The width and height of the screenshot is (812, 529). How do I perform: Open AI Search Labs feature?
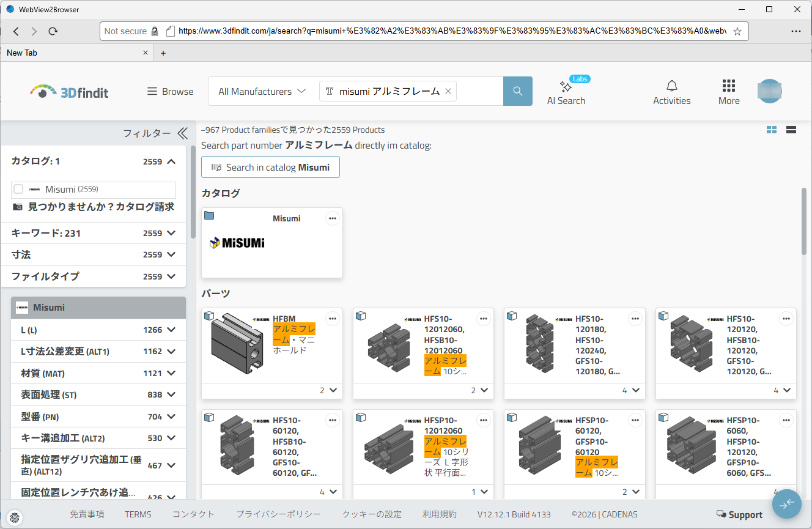coord(566,92)
